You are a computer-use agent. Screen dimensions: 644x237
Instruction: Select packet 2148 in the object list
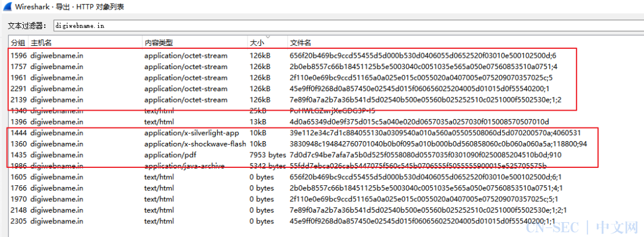tap(18, 210)
